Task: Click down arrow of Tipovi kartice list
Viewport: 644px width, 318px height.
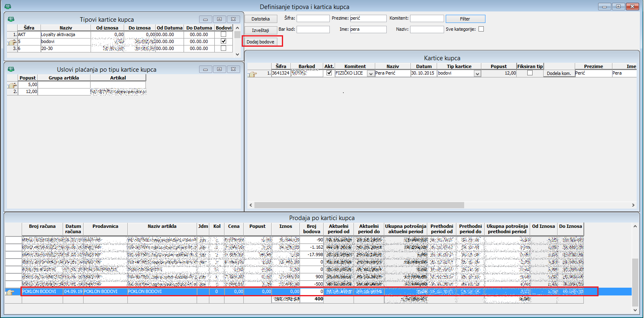Action: click(x=237, y=54)
